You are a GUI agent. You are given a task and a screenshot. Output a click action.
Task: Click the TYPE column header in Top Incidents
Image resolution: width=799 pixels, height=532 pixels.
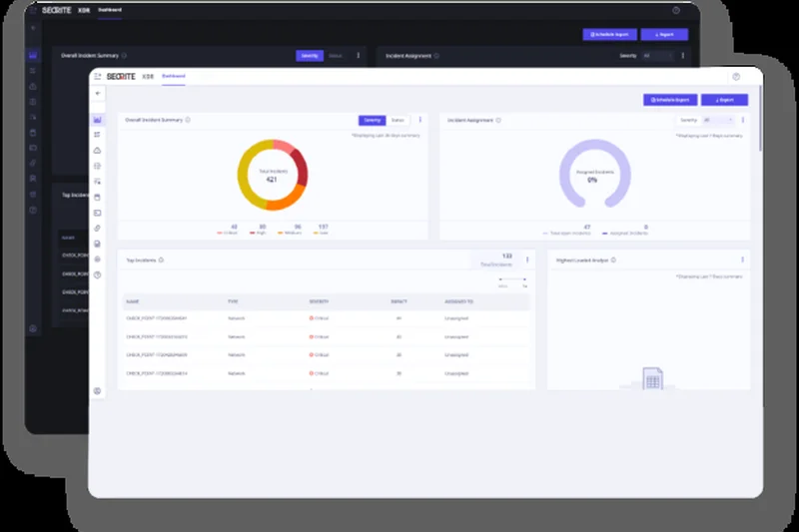pyautogui.click(x=233, y=301)
